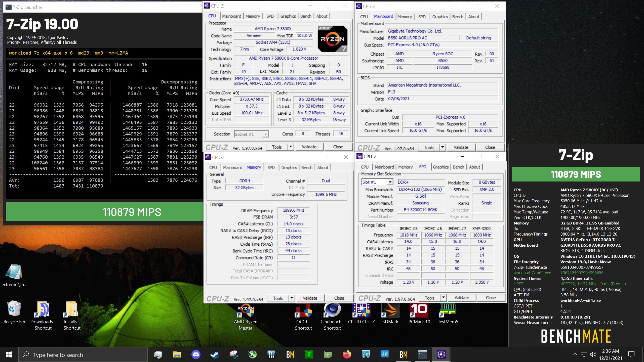Switch to the terminal window taskbar icon

coord(422,354)
